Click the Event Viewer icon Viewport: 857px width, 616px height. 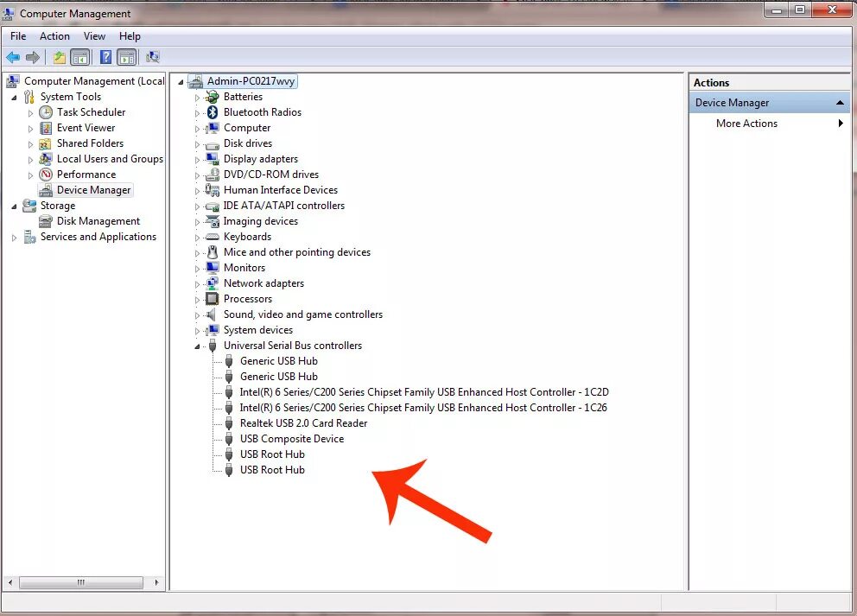point(46,128)
